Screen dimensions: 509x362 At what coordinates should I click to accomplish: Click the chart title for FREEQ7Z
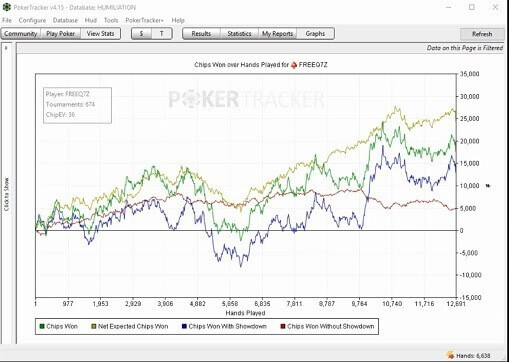[261, 65]
